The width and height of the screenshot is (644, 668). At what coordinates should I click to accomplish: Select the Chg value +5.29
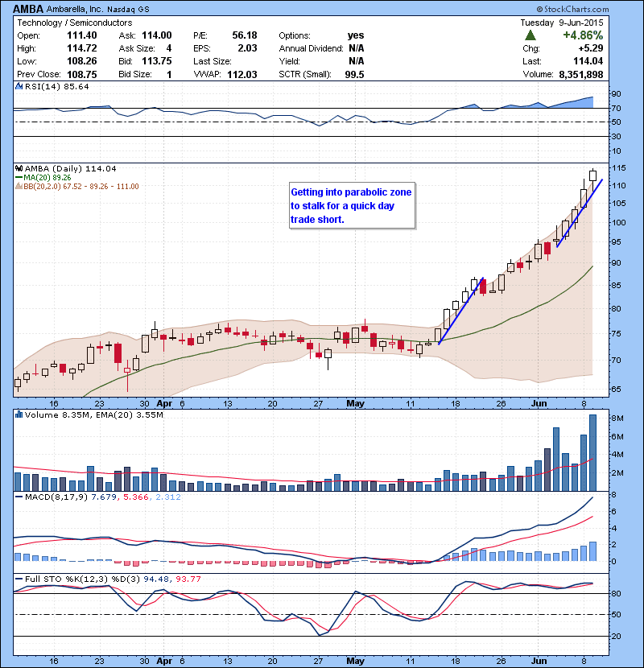(591, 48)
